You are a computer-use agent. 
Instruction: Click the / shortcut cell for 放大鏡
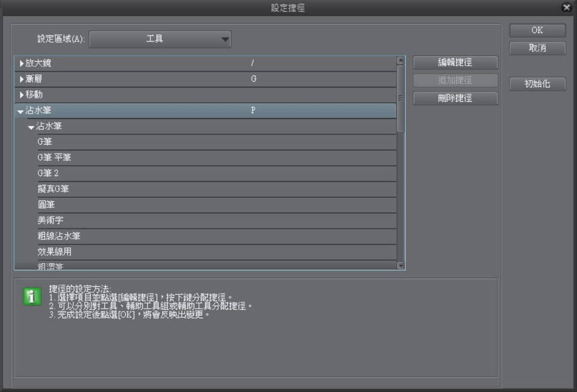point(252,63)
